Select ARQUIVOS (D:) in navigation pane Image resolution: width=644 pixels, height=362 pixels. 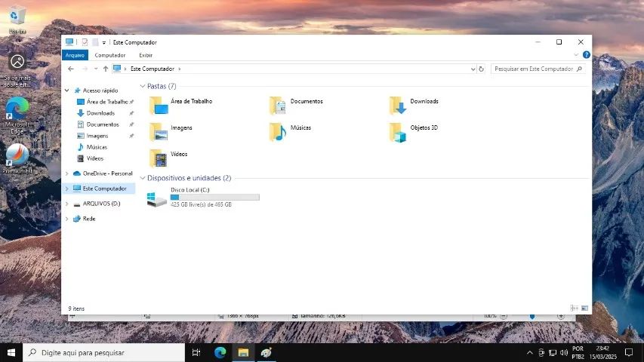tap(101, 204)
